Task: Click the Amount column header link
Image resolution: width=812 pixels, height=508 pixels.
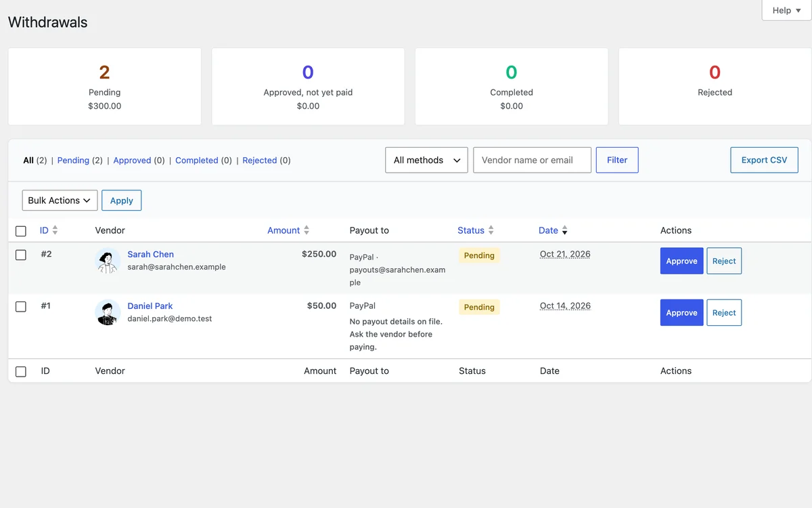Action: point(284,230)
